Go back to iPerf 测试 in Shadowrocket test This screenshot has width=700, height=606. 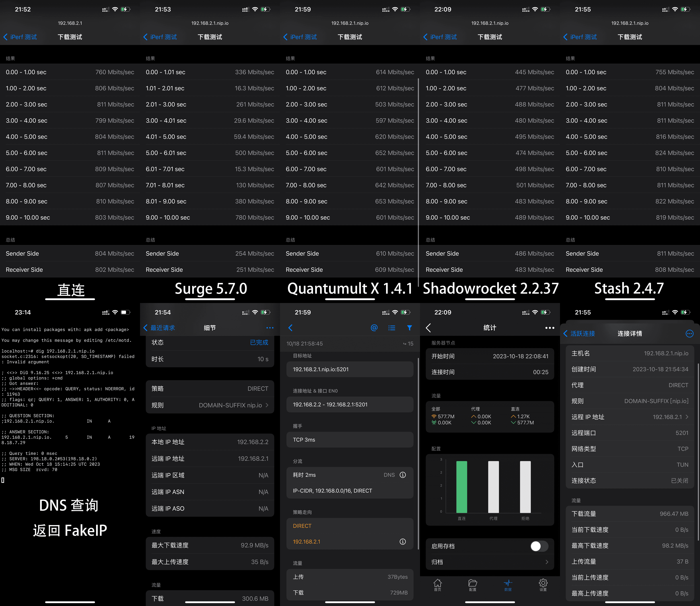tap(440, 37)
